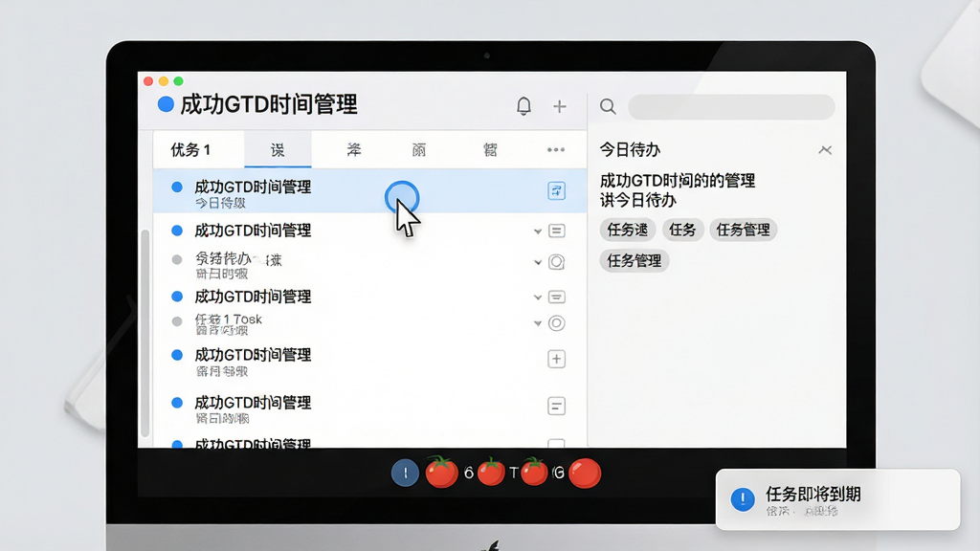
Task: Click the list icon in the row above 1 Tosk
Action: [556, 297]
